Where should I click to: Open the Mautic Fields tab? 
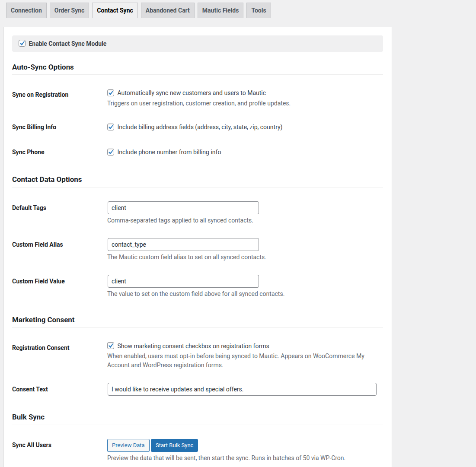(x=220, y=10)
